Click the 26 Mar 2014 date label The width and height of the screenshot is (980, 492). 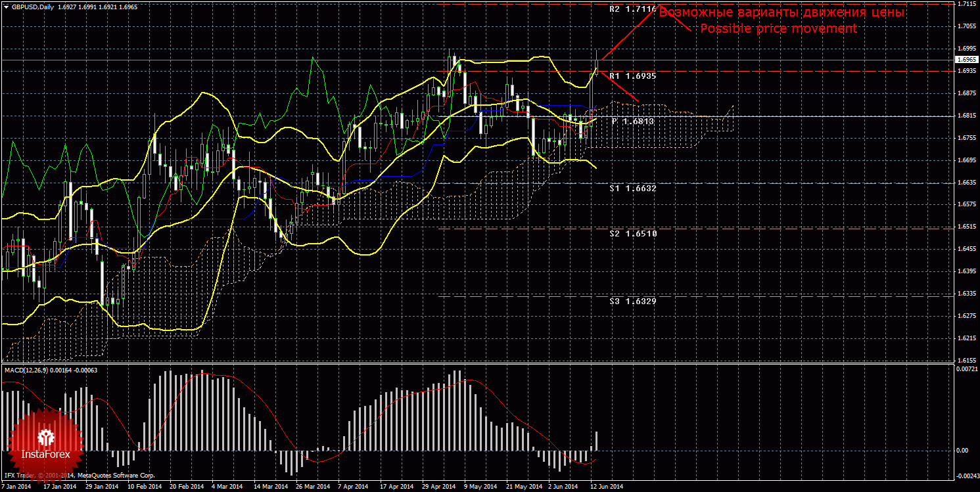click(x=312, y=487)
